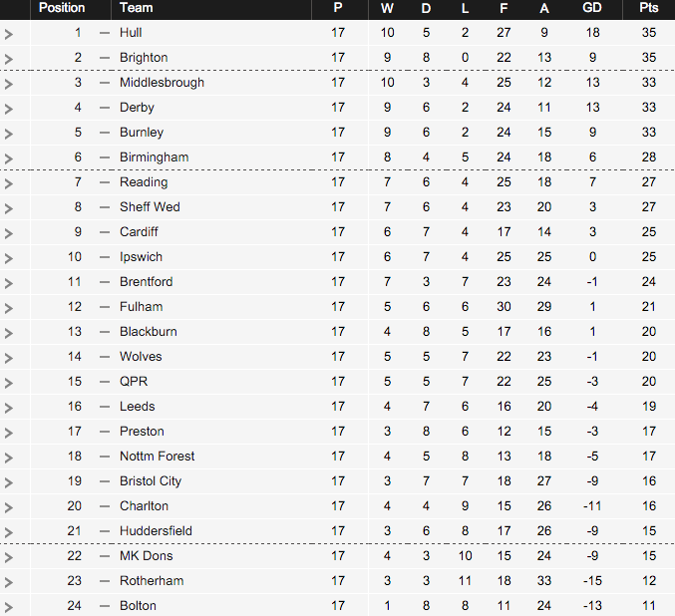The width and height of the screenshot is (675, 616).
Task: Open the Nottm Forest team link
Action: pyautogui.click(x=158, y=457)
